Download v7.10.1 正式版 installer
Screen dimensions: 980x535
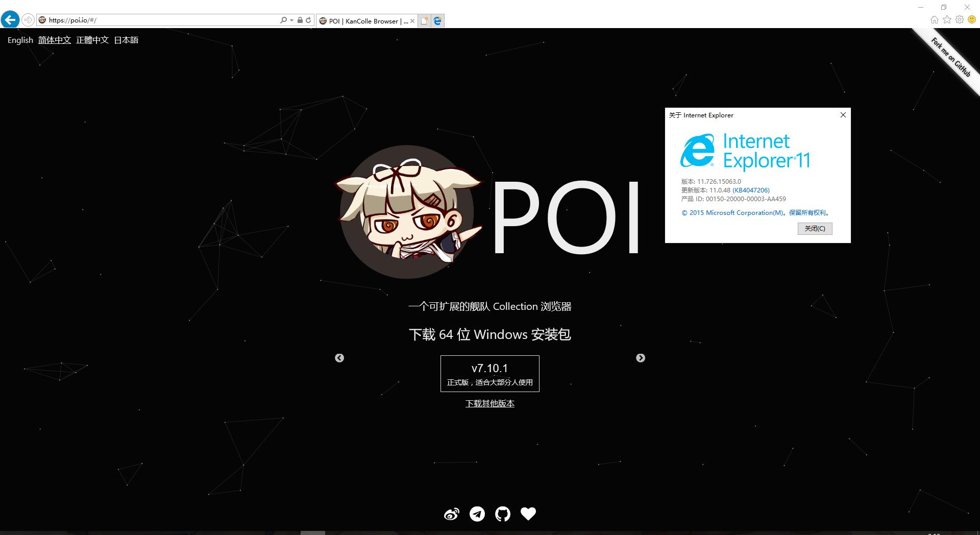coord(489,373)
